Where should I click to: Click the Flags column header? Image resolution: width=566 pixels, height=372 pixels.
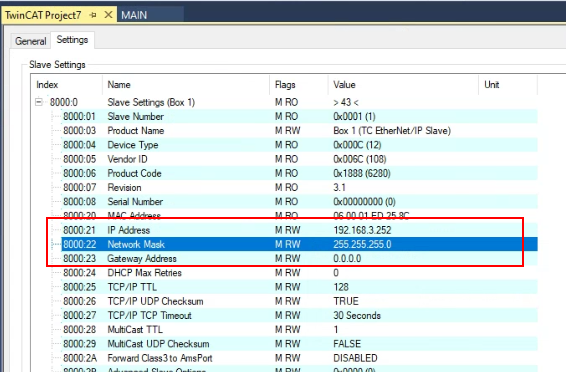pos(299,85)
